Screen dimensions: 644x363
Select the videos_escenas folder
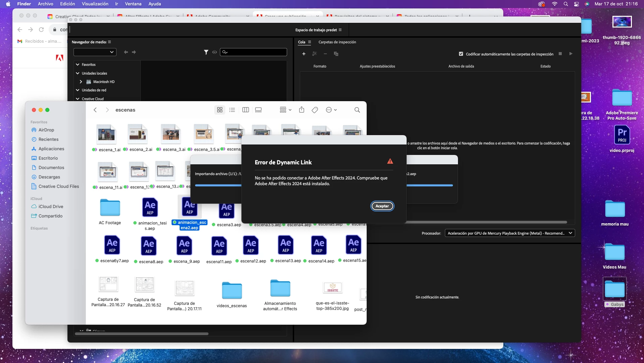click(232, 290)
